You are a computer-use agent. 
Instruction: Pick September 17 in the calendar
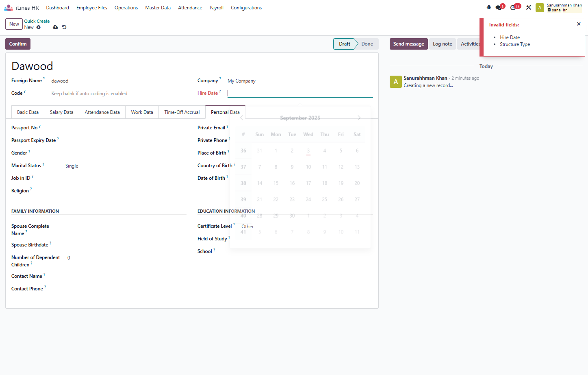[308, 183]
